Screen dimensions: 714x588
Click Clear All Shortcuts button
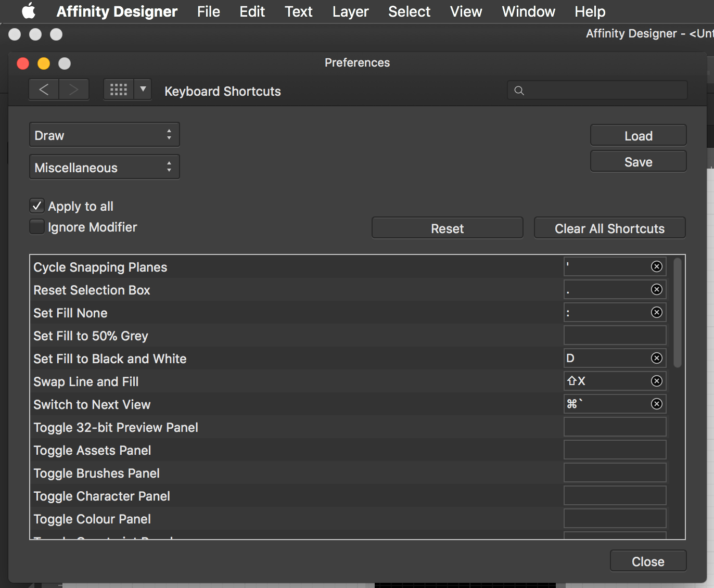pos(610,228)
